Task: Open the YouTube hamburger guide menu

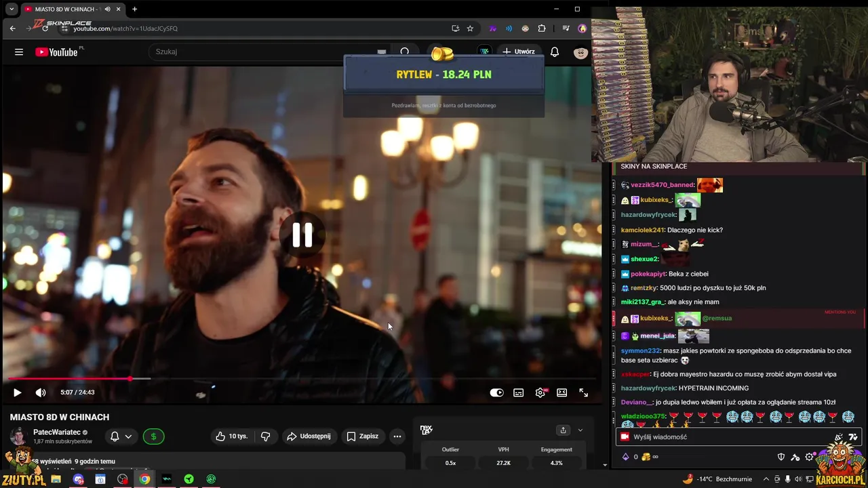Action: point(19,52)
